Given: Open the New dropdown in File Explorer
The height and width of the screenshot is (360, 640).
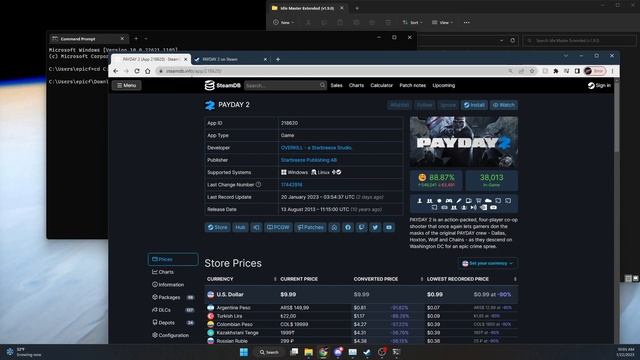Looking at the screenshot, I should tap(284, 22).
